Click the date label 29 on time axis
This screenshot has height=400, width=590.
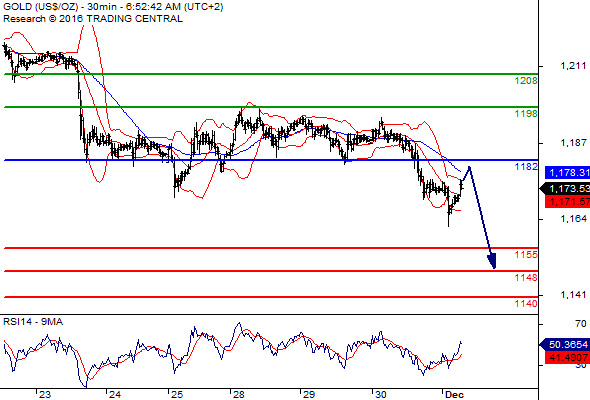(x=309, y=395)
